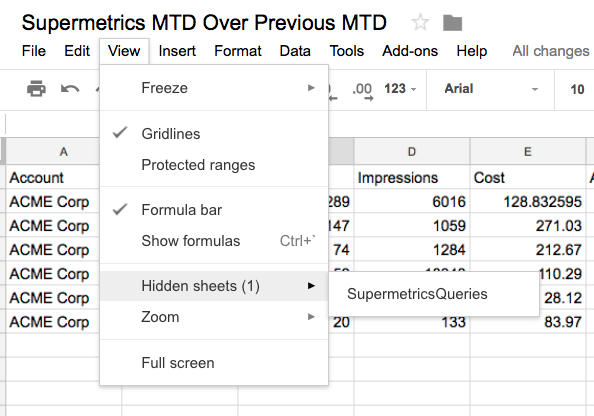The image size is (594, 416).
Task: Expand the Freeze submenu
Action: click(214, 88)
